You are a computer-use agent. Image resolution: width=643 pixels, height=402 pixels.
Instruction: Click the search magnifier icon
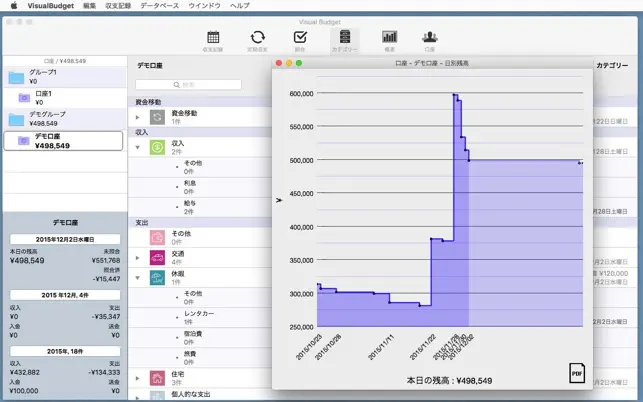[x=176, y=85]
